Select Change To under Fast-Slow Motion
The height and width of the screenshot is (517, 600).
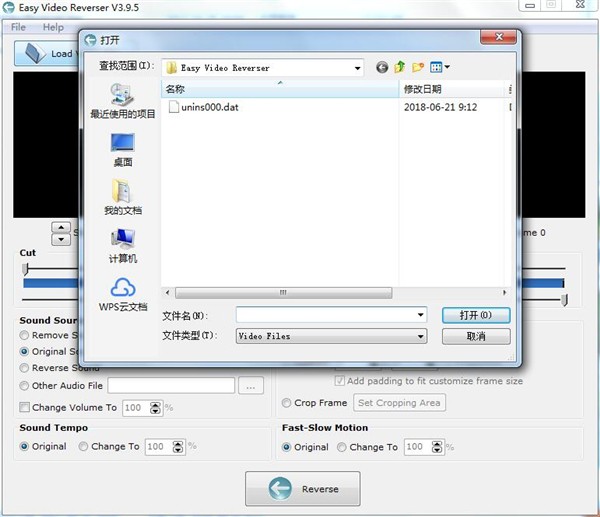[x=341, y=447]
